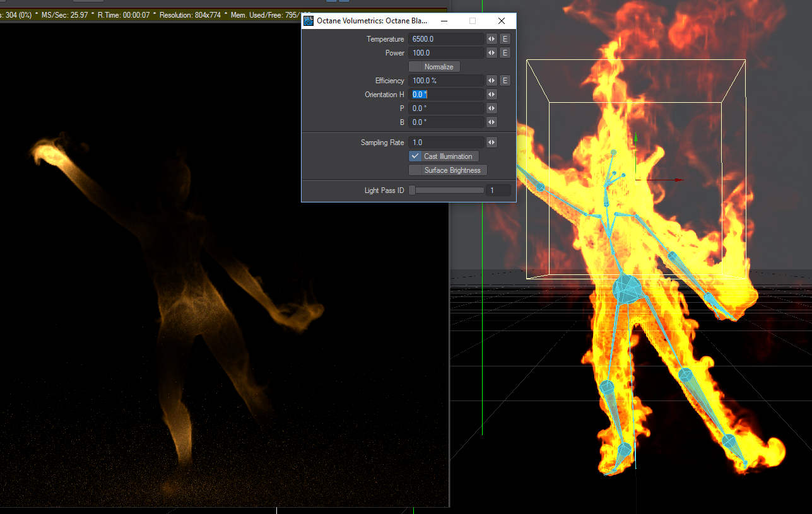
Task: Click the Orientation P spinner arrows
Action: click(x=491, y=108)
